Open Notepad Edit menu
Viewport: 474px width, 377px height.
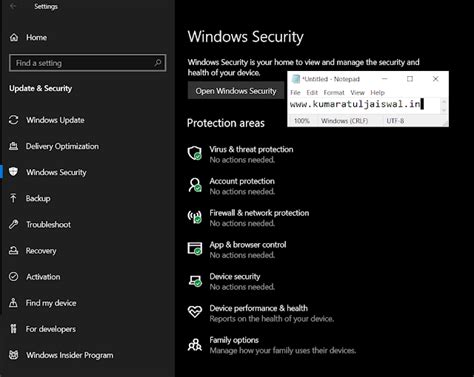pos(312,93)
